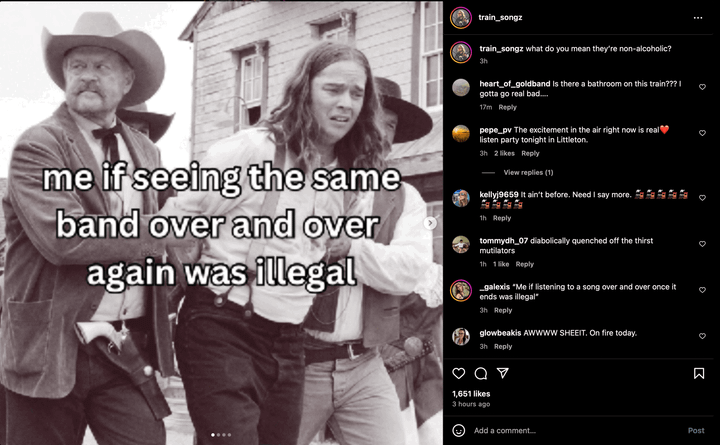Focus the Add a comment field
720x445 pixels.
pos(576,430)
